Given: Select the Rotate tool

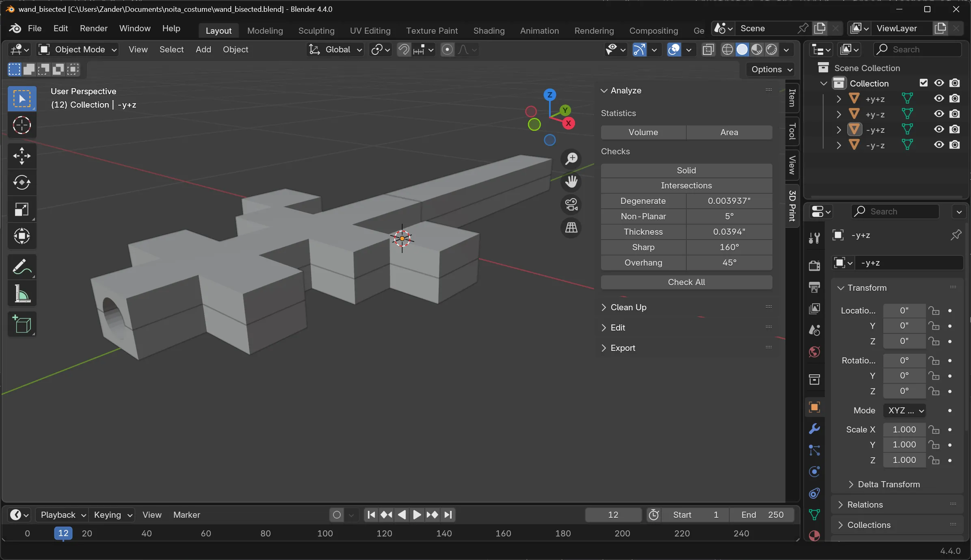Looking at the screenshot, I should 22,182.
